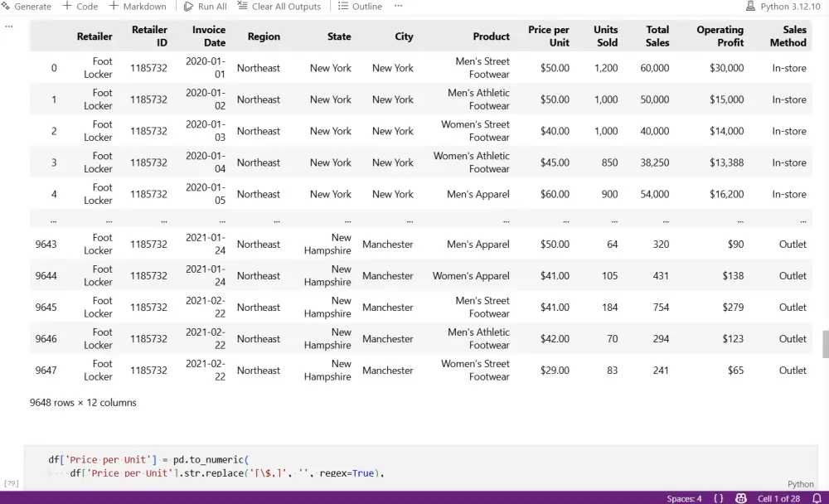Click the New Hampshire state cell in row 9643
Image resolution: width=829 pixels, height=504 pixels.
point(327,244)
